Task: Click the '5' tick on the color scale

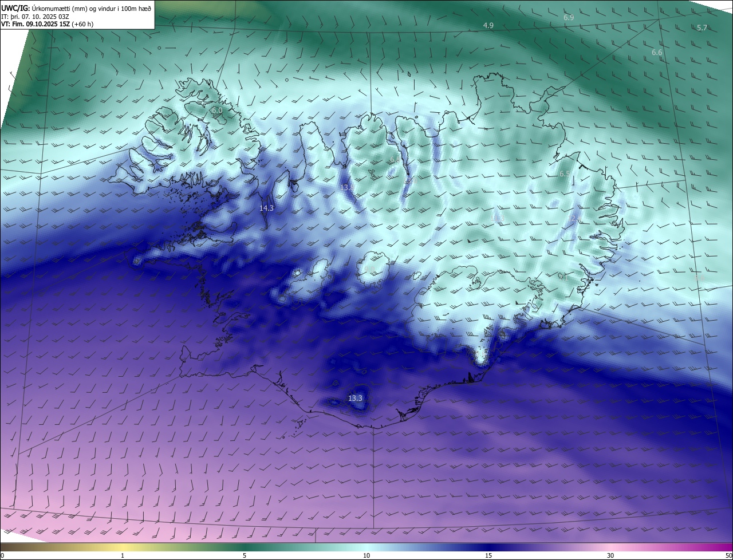Action: pyautogui.click(x=245, y=555)
